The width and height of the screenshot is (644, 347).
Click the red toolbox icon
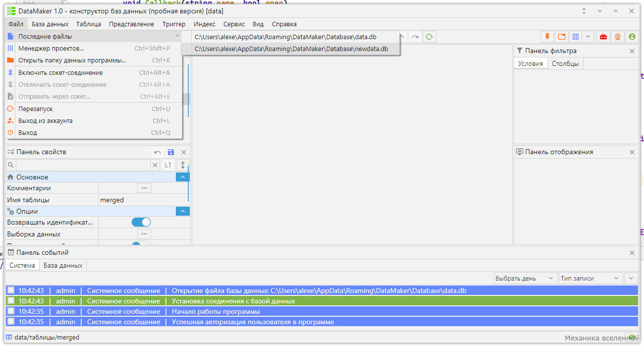(x=603, y=37)
